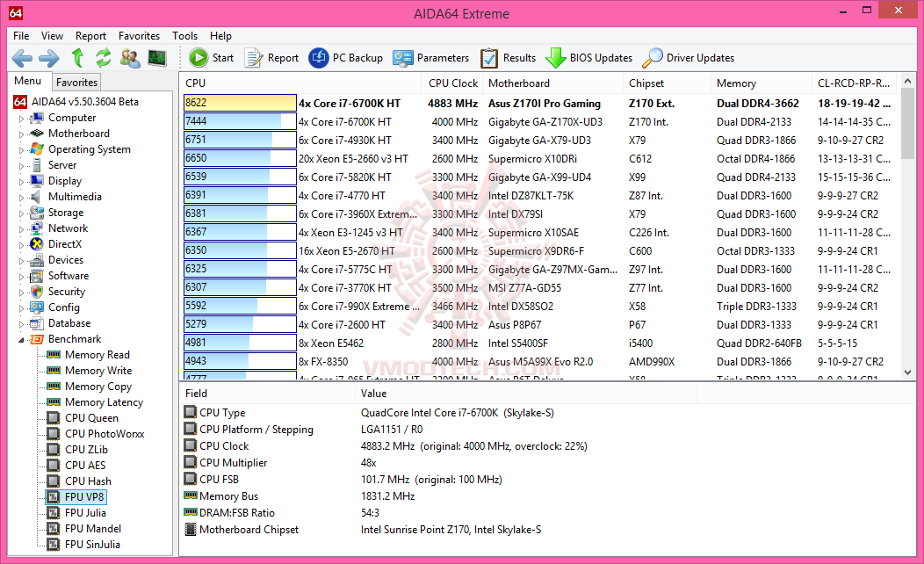Image resolution: width=924 pixels, height=564 pixels.
Task: Select the CPU PhotoWorxx benchmark
Action: (105, 434)
